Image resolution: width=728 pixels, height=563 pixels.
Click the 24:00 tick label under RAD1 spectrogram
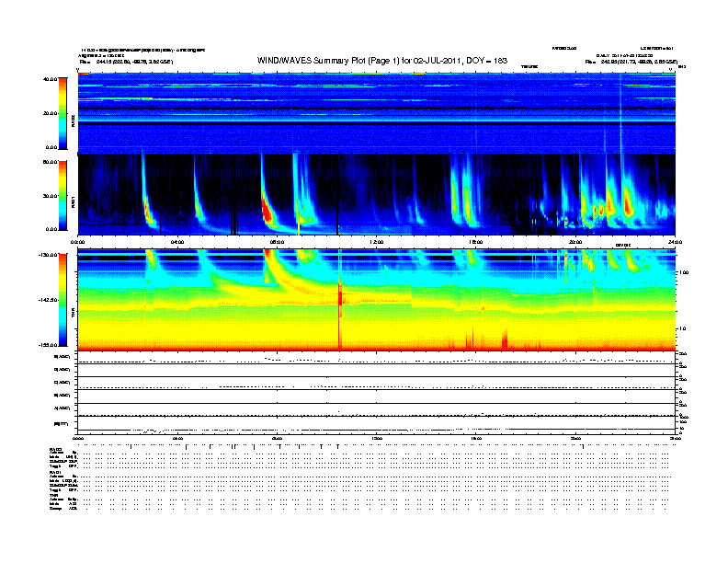click(675, 242)
